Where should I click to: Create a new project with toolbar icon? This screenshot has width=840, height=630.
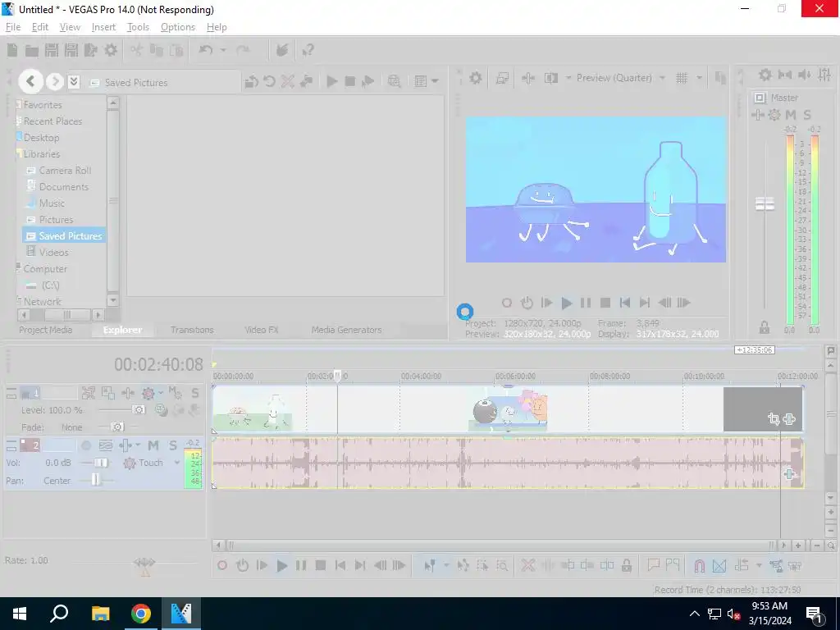[12, 50]
